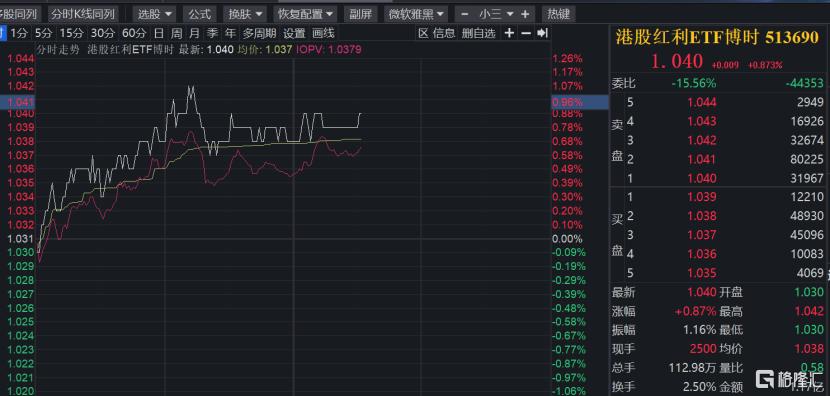Toggle 多股同列 view mode
This screenshot has height=396, width=830.
[18, 14]
